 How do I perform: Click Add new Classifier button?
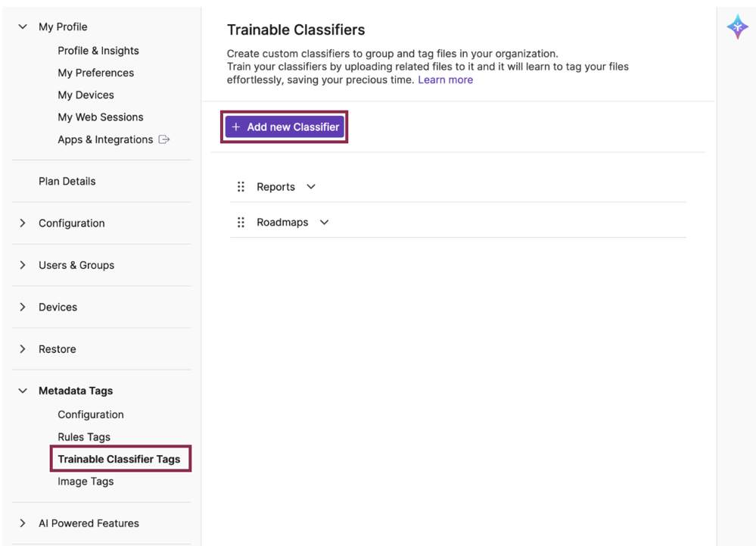point(285,127)
